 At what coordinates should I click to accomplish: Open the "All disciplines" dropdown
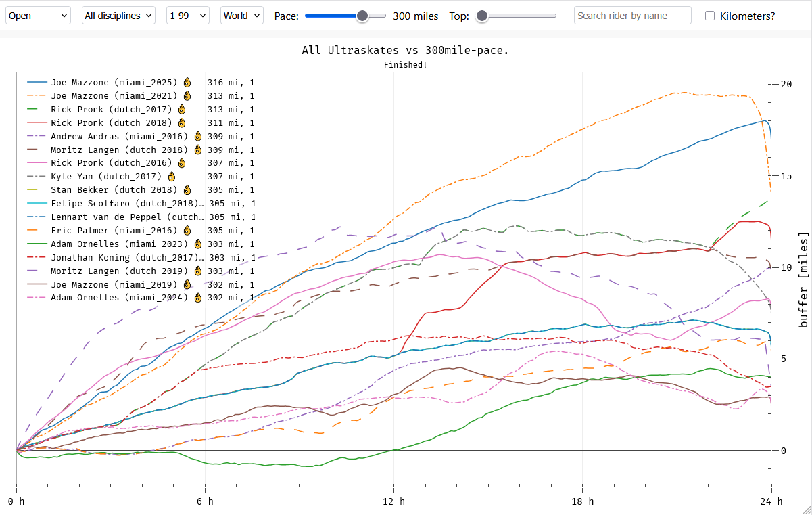pyautogui.click(x=118, y=15)
